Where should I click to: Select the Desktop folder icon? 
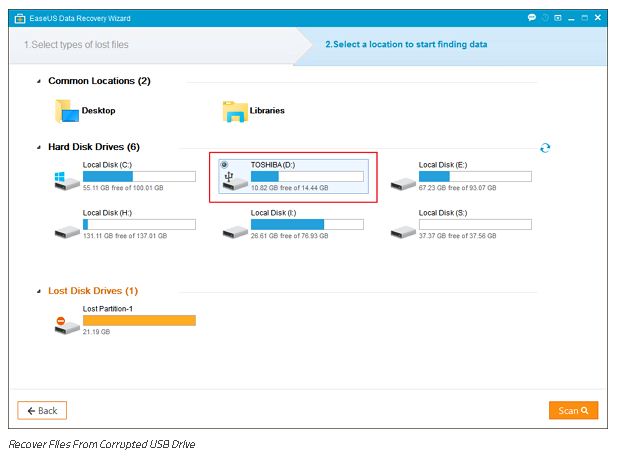click(x=67, y=111)
